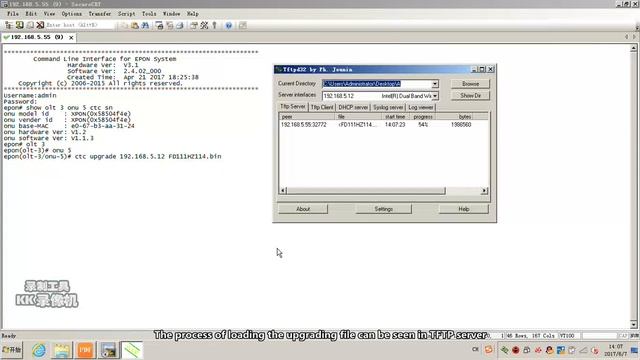Switch to the Log viewer tab
Viewport: 640px width, 360px height.
coord(420,107)
